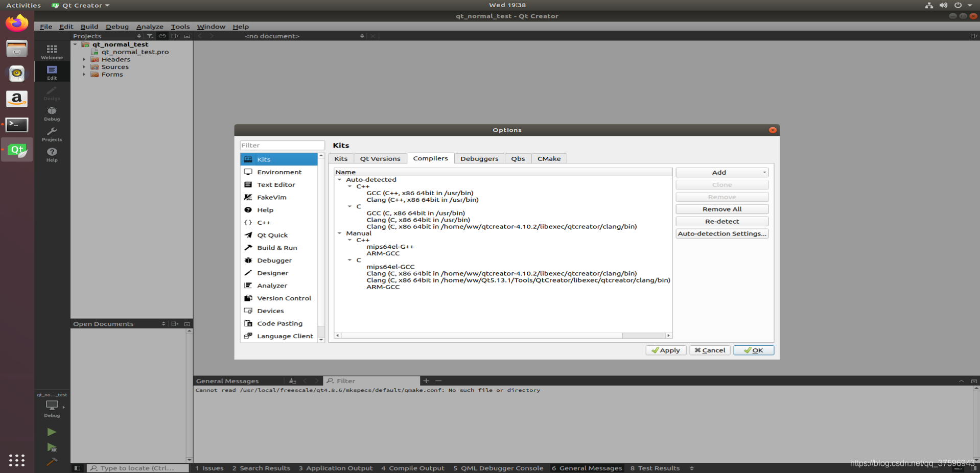Collapse the Auto-detected compilers group
The height and width of the screenshot is (473, 980).
[339, 180]
